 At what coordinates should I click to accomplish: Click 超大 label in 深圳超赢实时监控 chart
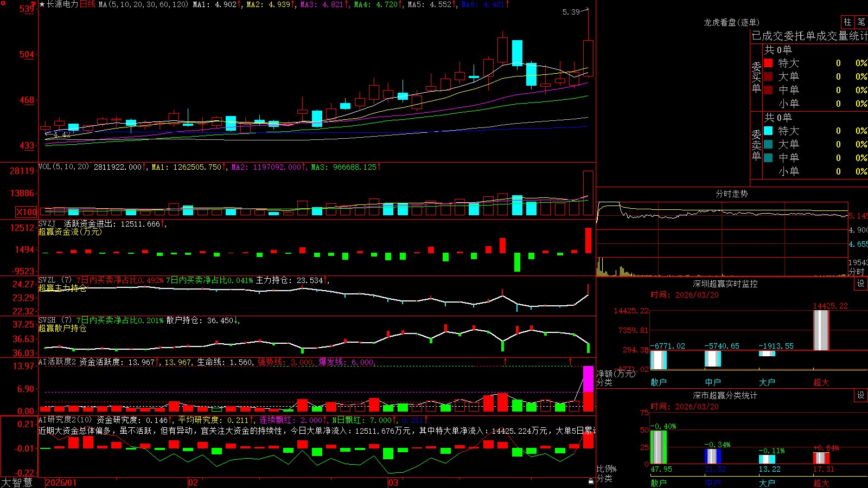click(x=821, y=382)
